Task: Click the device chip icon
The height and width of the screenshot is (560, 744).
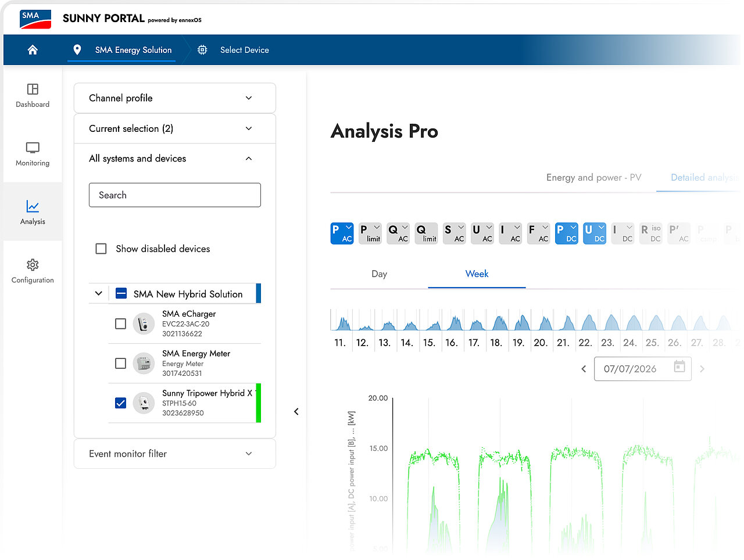Action: pos(202,50)
